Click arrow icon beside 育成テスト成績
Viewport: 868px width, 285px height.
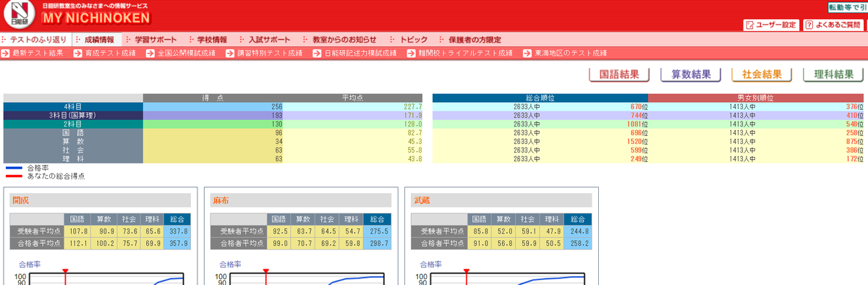(78, 54)
